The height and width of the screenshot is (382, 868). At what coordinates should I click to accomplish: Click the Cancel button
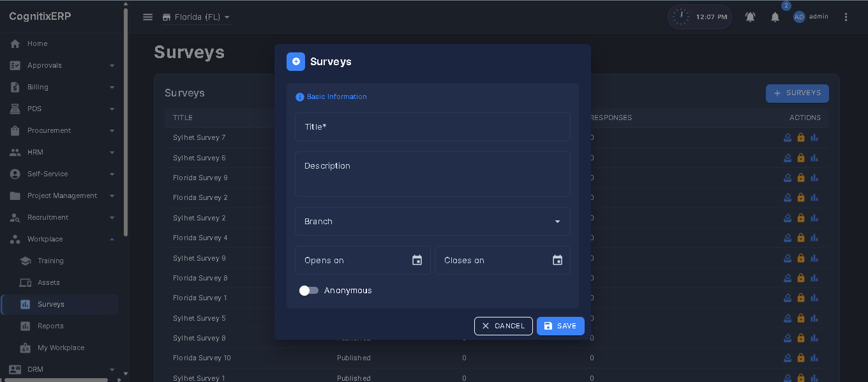504,326
